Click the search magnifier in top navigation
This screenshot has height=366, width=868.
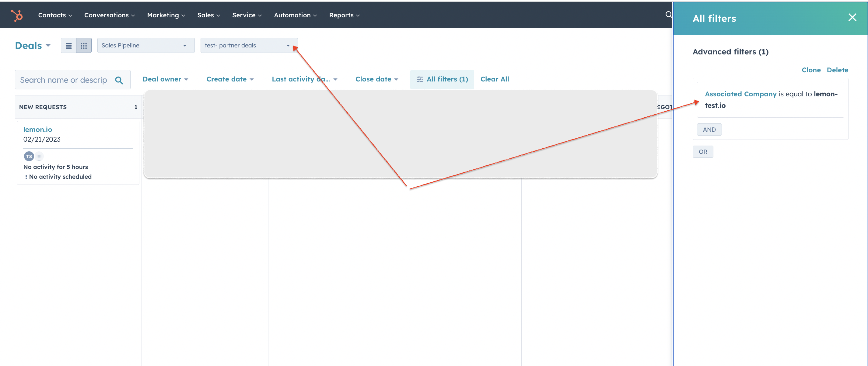pos(669,15)
